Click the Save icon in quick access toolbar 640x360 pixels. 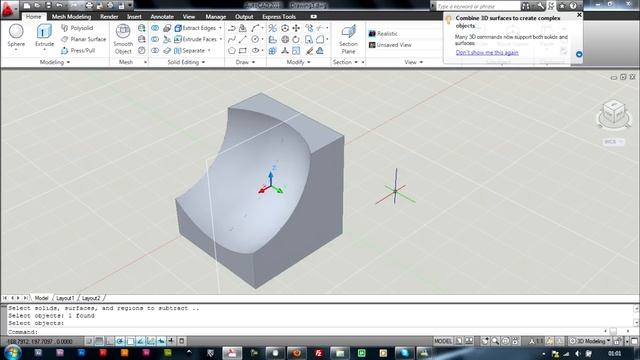pyautogui.click(x=48, y=5)
